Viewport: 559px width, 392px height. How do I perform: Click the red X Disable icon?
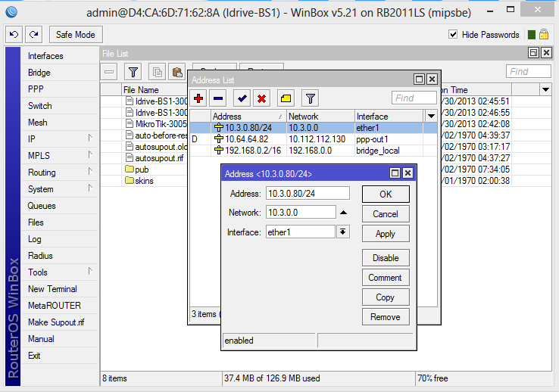click(261, 98)
